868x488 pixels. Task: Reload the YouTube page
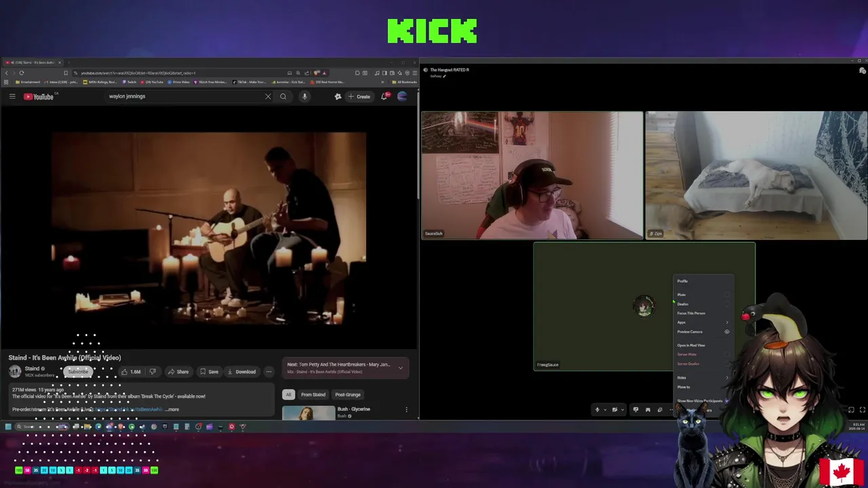tap(22, 73)
